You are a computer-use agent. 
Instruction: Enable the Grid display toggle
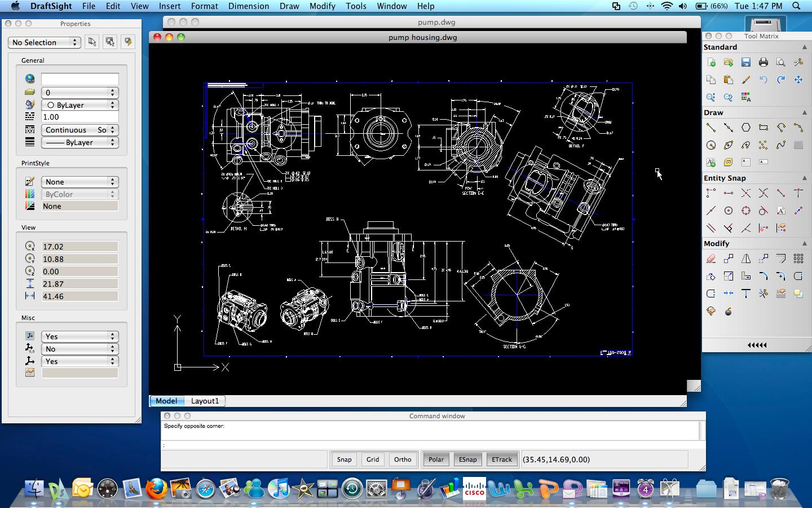click(x=372, y=459)
